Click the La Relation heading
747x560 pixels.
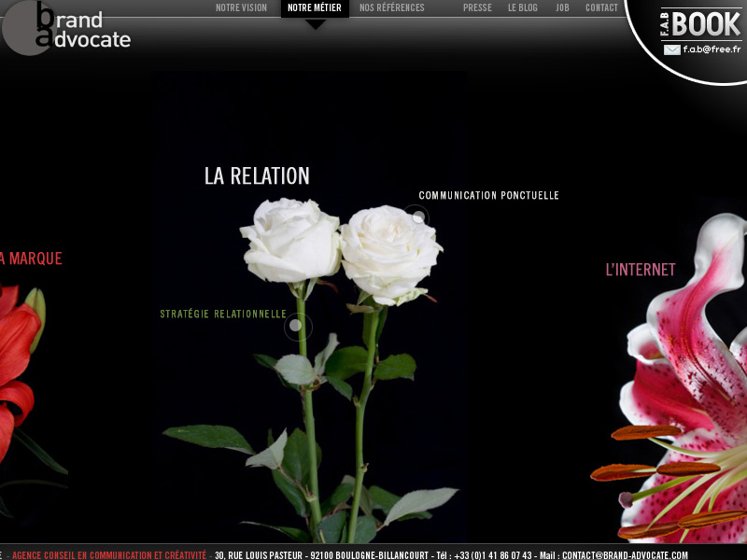click(x=257, y=175)
